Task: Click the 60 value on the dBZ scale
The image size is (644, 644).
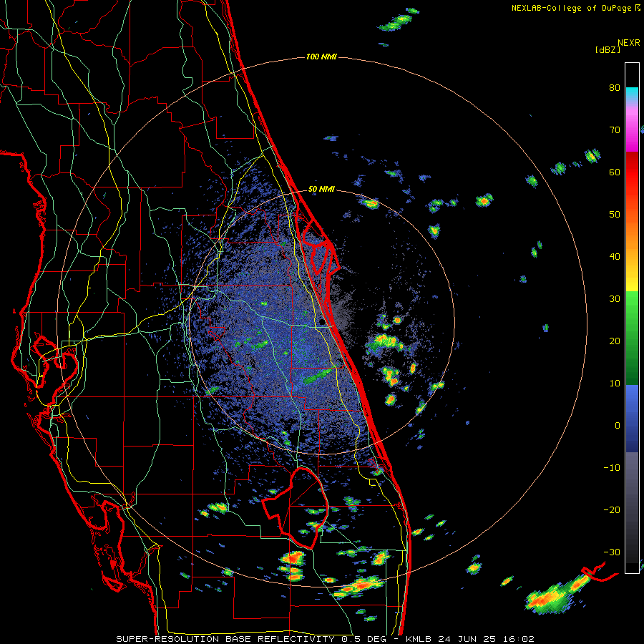Action: (x=615, y=172)
